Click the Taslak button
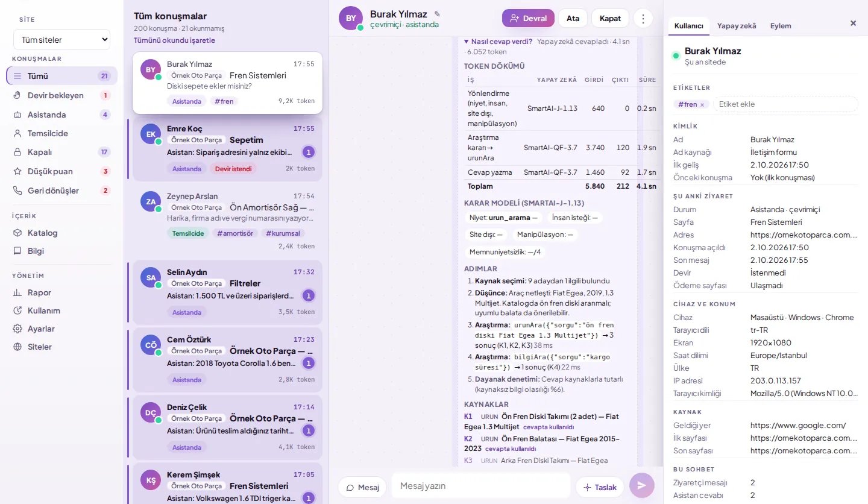Screen dimensions: 868x504 [x=600, y=487]
